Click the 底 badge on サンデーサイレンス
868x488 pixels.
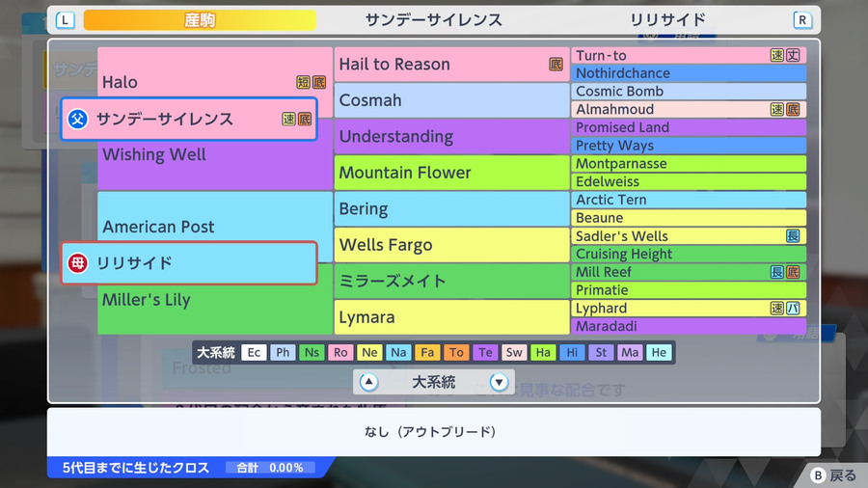(305, 119)
